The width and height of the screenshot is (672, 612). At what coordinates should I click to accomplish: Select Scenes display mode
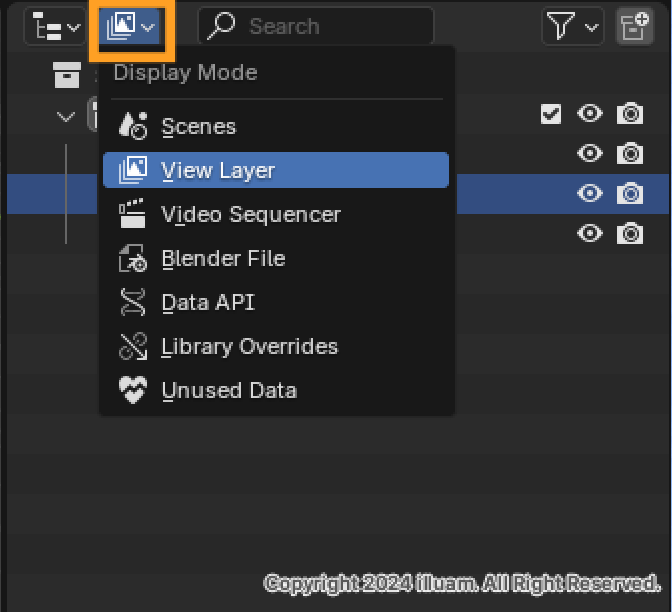pyautogui.click(x=276, y=126)
